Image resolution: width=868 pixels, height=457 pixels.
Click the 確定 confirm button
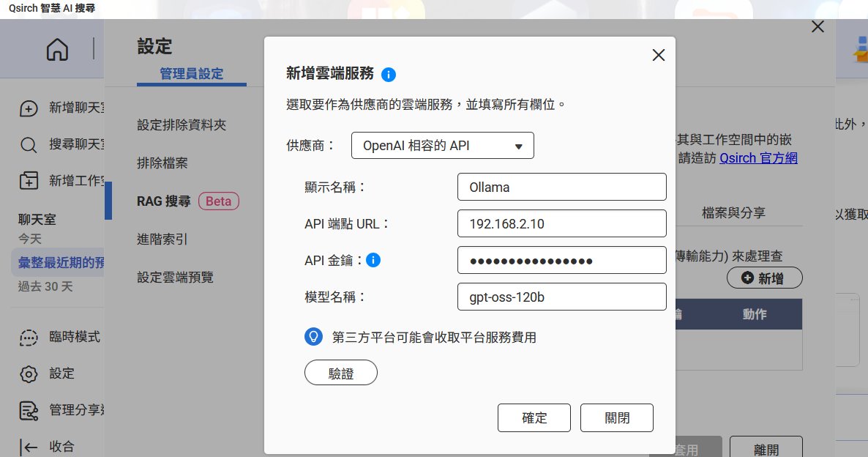point(534,417)
